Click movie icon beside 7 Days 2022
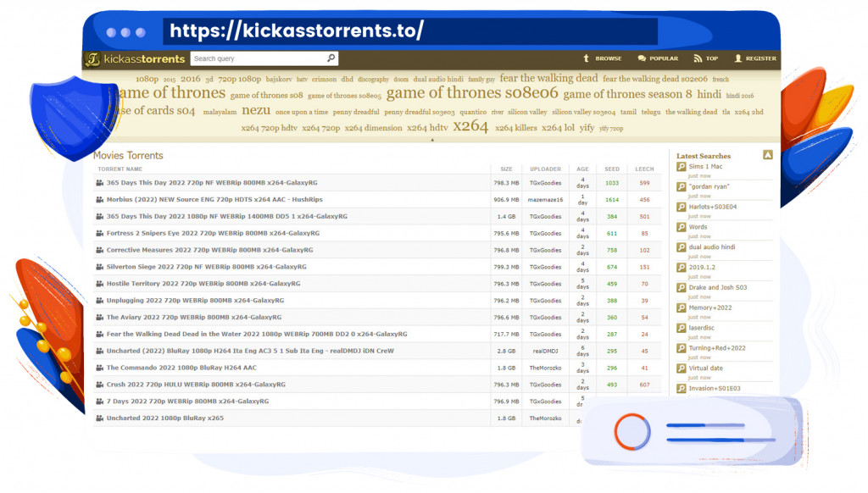This screenshot has height=493, width=868. pyautogui.click(x=100, y=402)
